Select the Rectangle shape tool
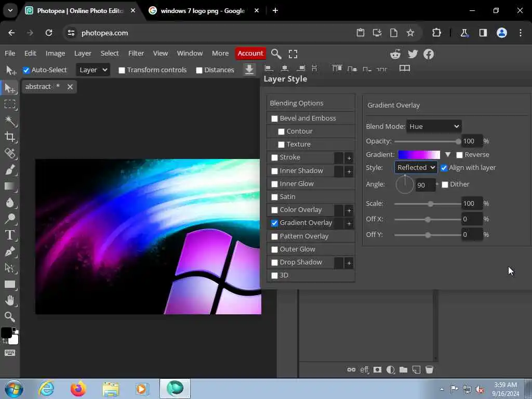 pyautogui.click(x=10, y=284)
